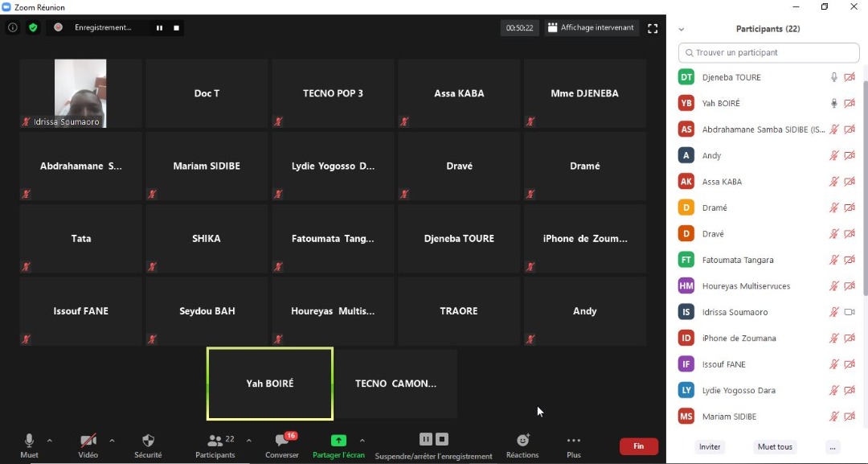Screen dimensions: 868x464
Task: Collapse the Participants panel chevron
Action: tap(682, 29)
